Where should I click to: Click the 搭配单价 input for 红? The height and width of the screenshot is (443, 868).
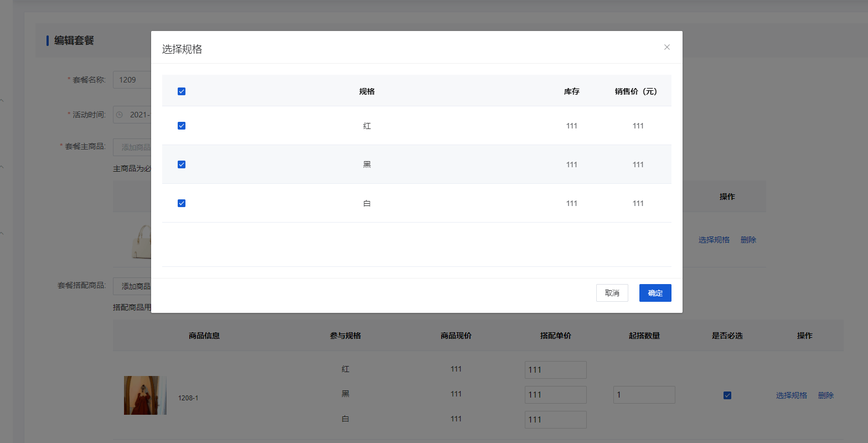click(556, 370)
